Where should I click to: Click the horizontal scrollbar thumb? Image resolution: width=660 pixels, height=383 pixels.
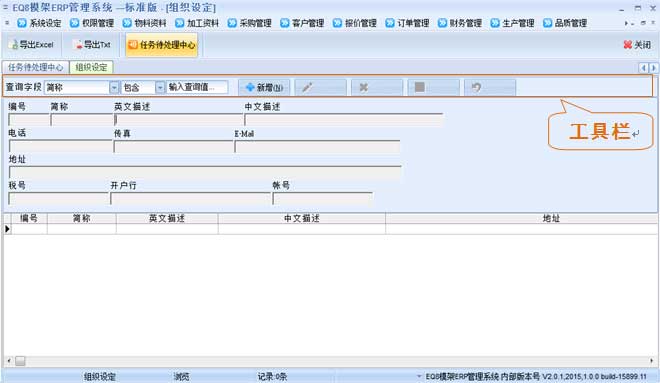(20, 361)
